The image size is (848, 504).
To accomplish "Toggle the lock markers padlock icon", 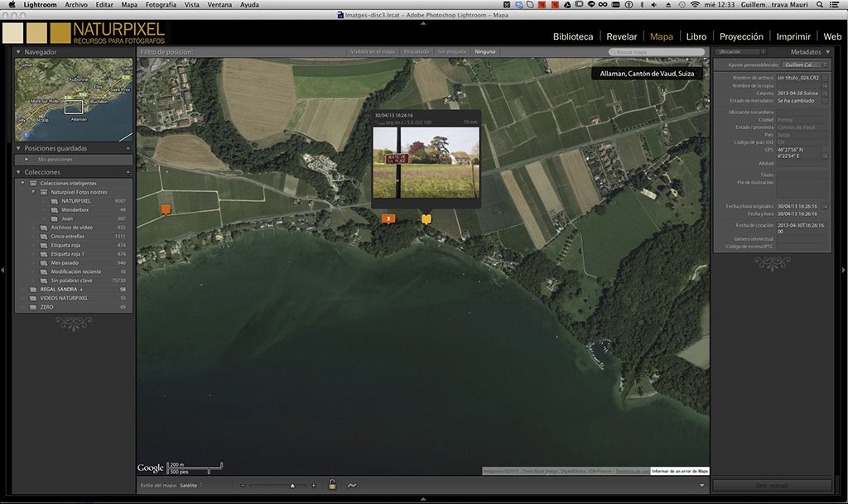I will tap(332, 485).
